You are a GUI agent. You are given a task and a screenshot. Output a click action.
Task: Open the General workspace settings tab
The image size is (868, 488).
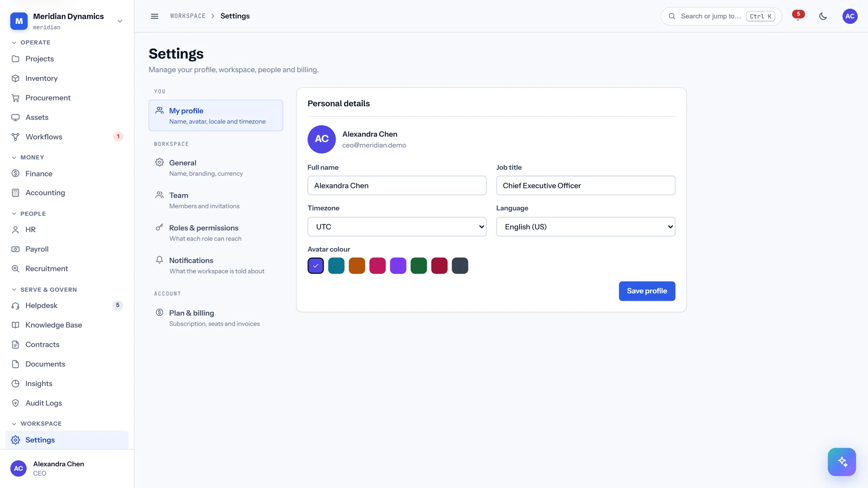point(216,168)
